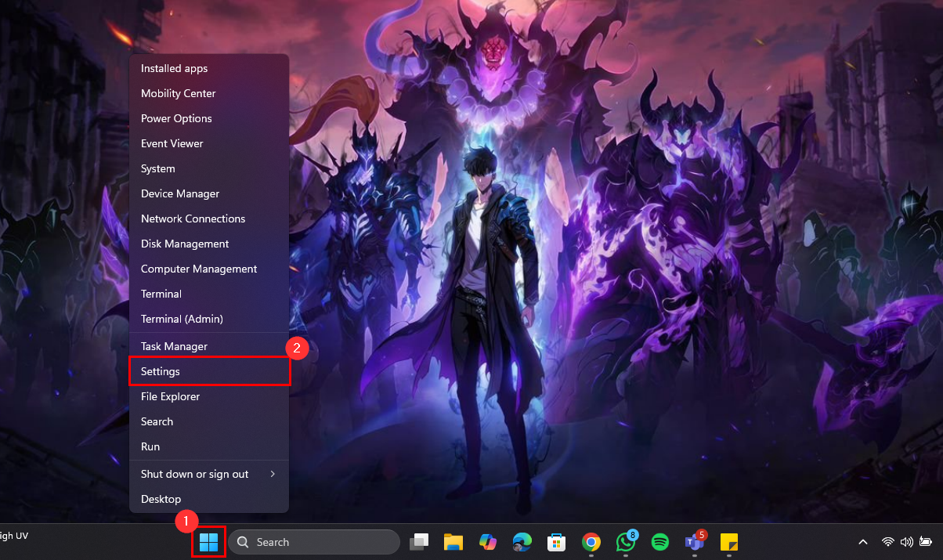Open Microsoft Store taskbar icon
This screenshot has height=560, width=943.
(x=556, y=542)
